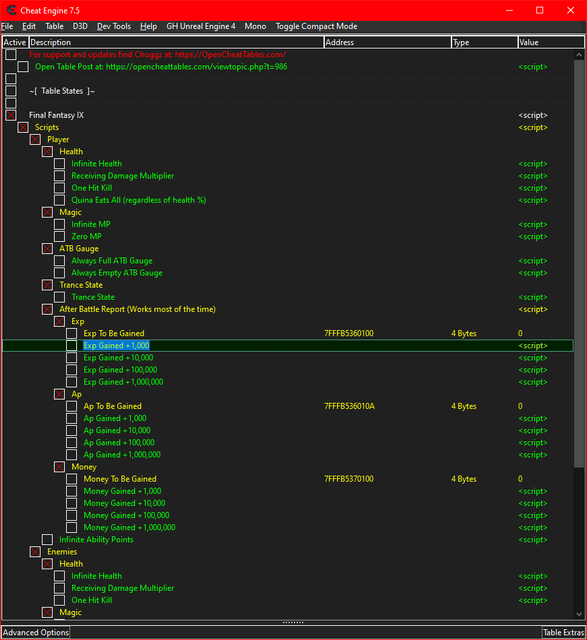The width and height of the screenshot is (587, 640).
Task: Click the Value column header
Action: pyautogui.click(x=551, y=42)
